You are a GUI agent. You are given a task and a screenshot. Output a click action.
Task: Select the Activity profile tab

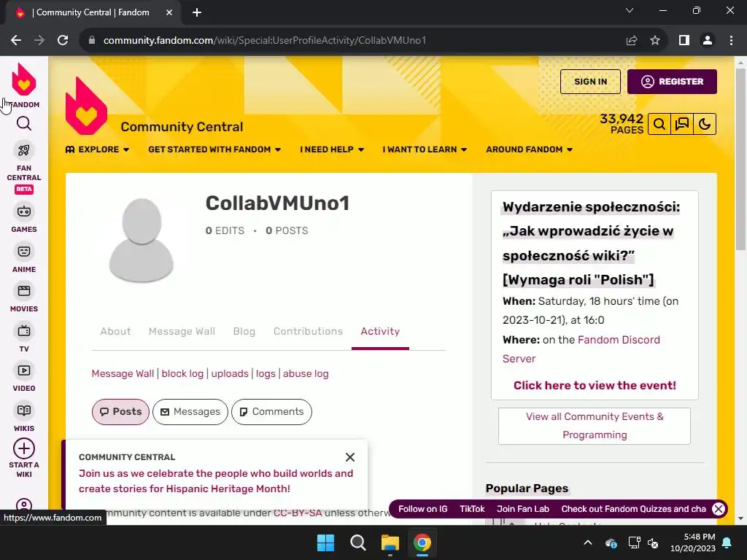(x=380, y=332)
